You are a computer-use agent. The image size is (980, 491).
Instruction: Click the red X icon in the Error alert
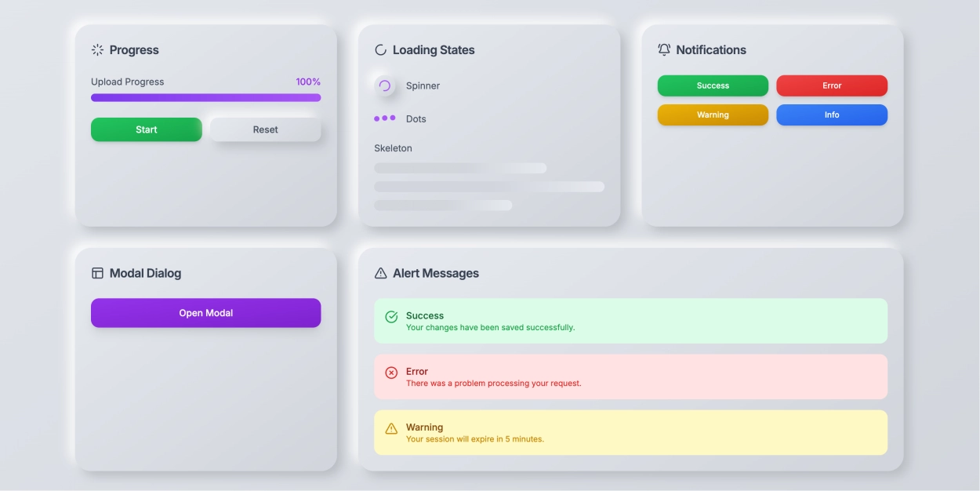coord(392,372)
